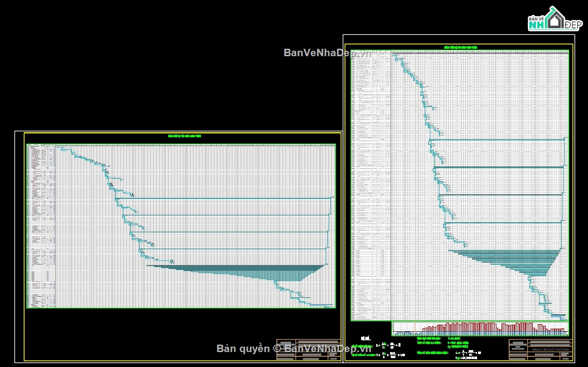This screenshot has height=367, width=588.
Task: Click the cyan bars at left chart's end
Action: click(x=322, y=306)
